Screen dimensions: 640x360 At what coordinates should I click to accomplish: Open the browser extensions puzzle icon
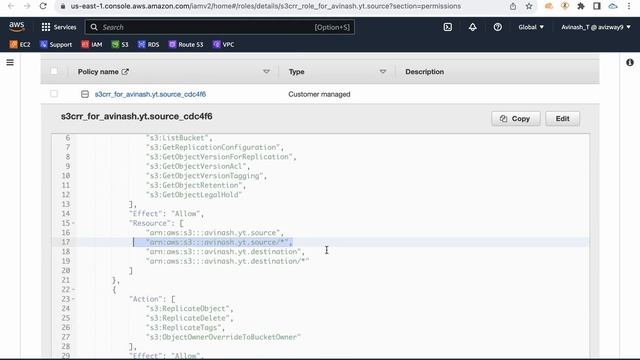click(x=581, y=6)
